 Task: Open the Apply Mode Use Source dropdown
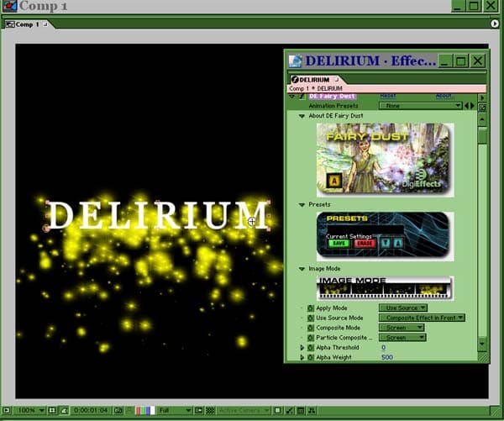pos(403,308)
